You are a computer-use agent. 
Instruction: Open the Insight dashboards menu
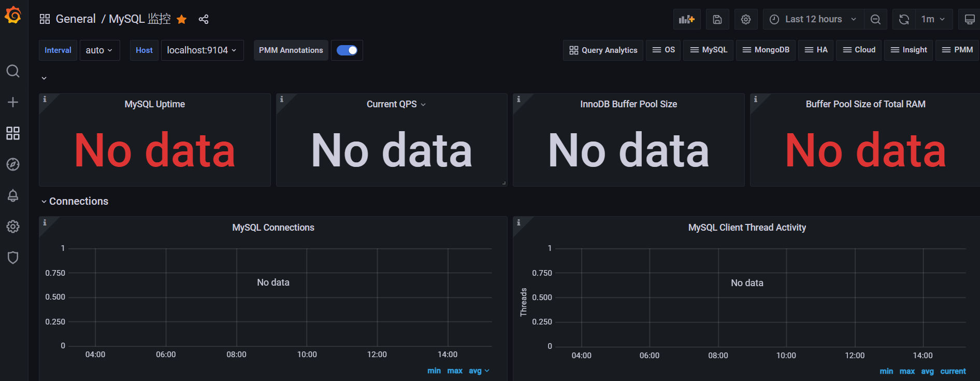click(909, 50)
